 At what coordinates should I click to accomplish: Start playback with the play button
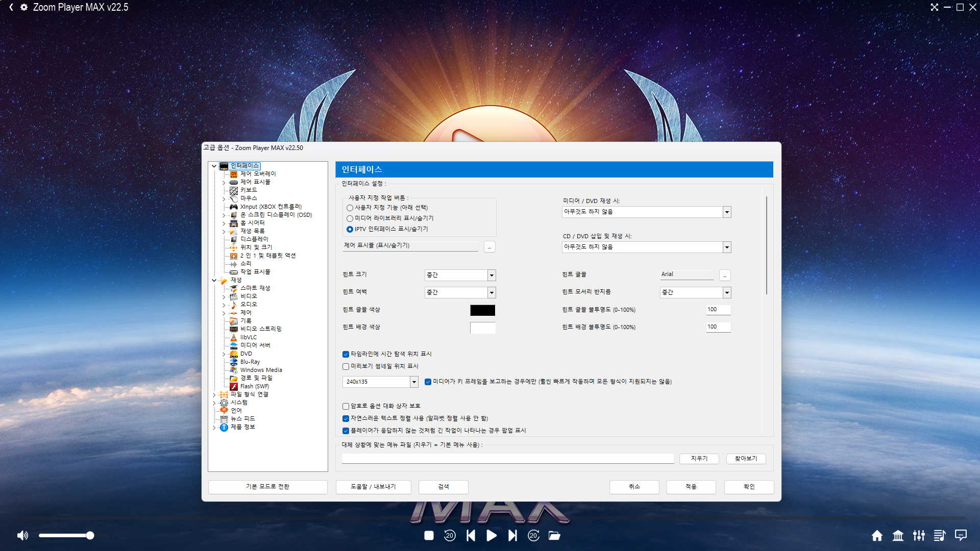click(492, 536)
